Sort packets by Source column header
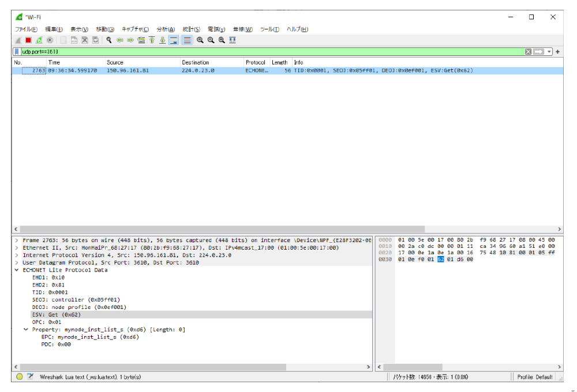This screenshot has width=577, height=392. click(143, 62)
